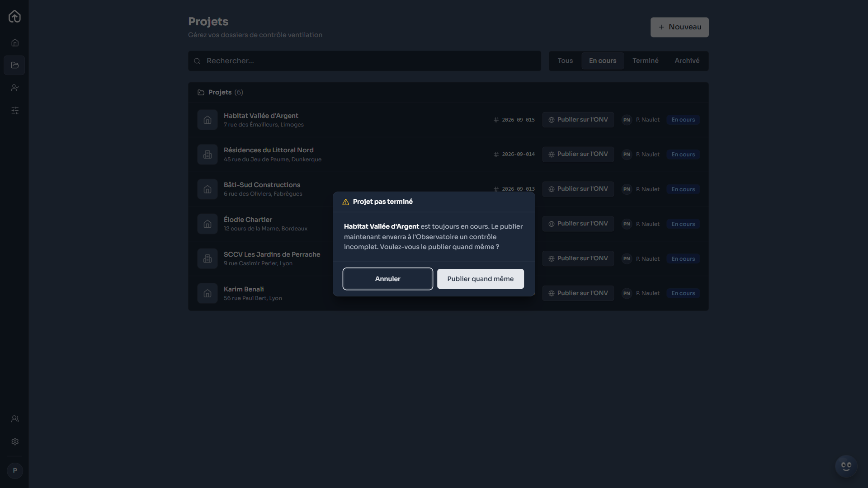Click reference number 2026-09-014

click(x=518, y=154)
